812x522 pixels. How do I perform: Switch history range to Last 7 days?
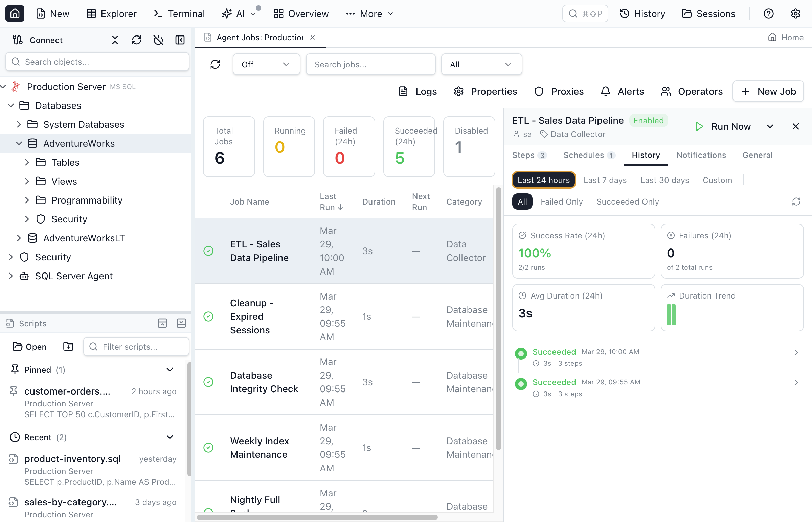[605, 180]
